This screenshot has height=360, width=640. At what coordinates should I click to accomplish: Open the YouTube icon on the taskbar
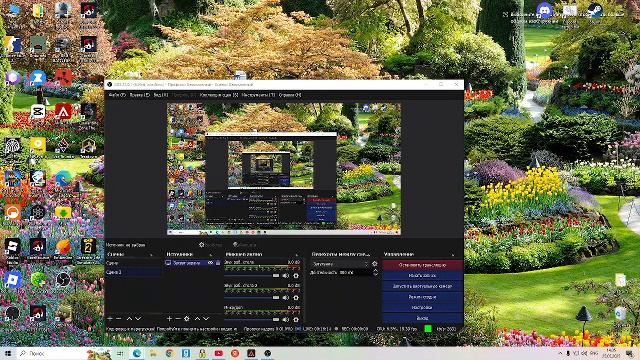point(218,353)
